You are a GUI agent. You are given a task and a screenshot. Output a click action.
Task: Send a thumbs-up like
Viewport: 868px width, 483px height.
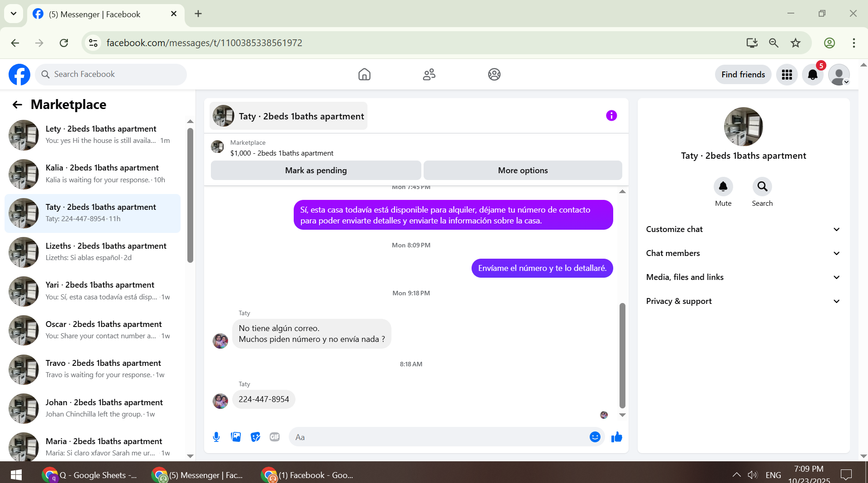point(617,437)
